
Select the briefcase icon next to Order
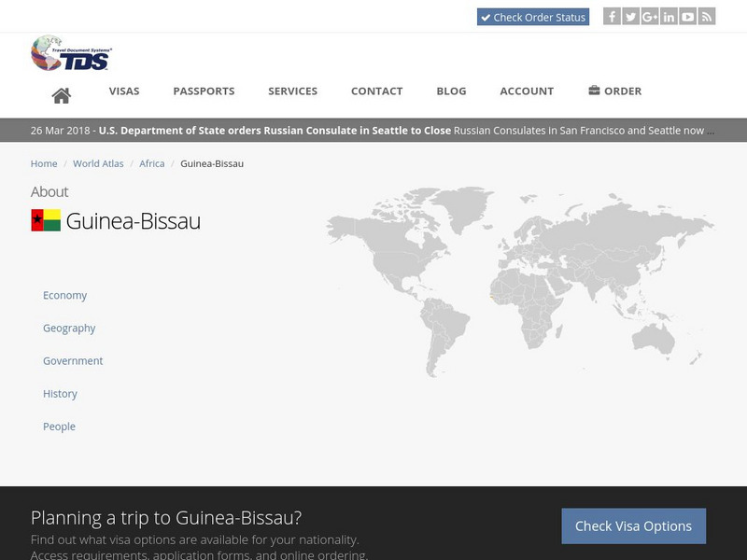tap(595, 91)
